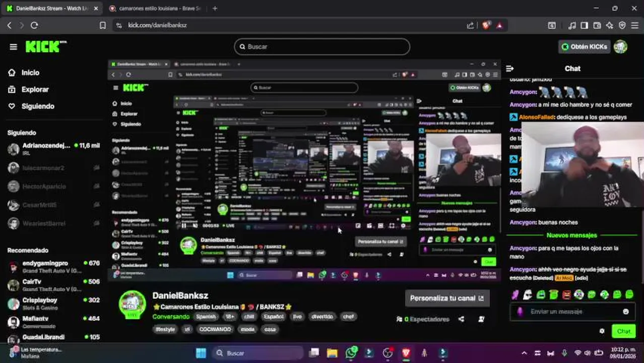This screenshot has width=644, height=363.
Task: Open the user avatar menu next to Obtén KICKs
Action: pyautogui.click(x=620, y=46)
